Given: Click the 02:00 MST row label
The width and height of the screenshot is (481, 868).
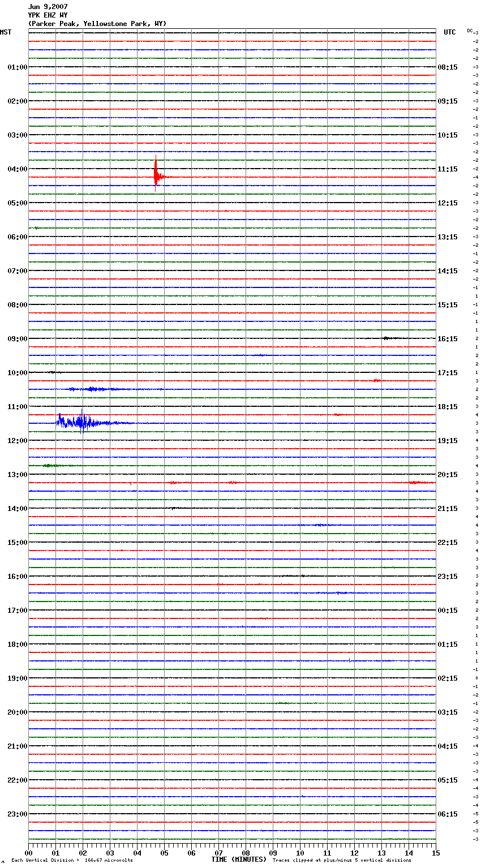Looking at the screenshot, I should click(17, 101).
